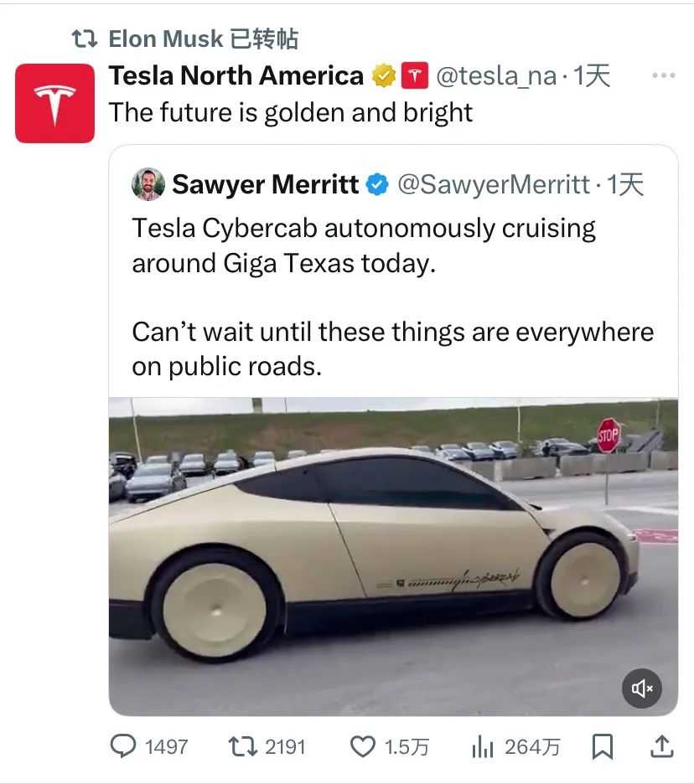Click the Elon Musk reposted label

pyautogui.click(x=204, y=39)
